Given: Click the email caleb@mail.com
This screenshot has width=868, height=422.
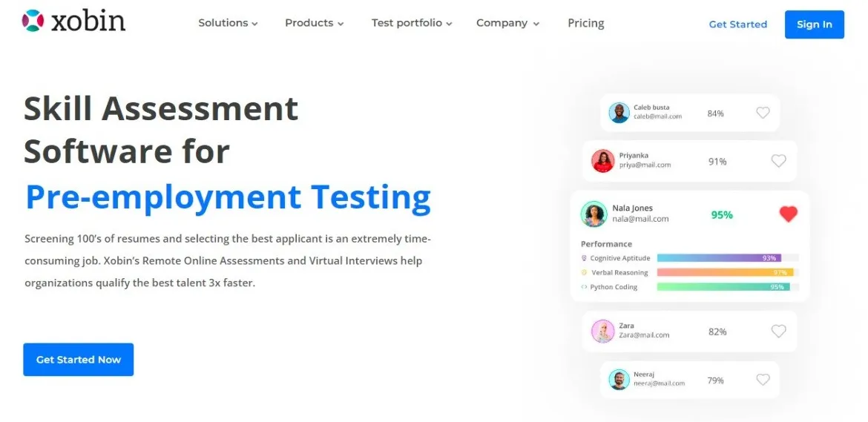Looking at the screenshot, I should click(657, 116).
